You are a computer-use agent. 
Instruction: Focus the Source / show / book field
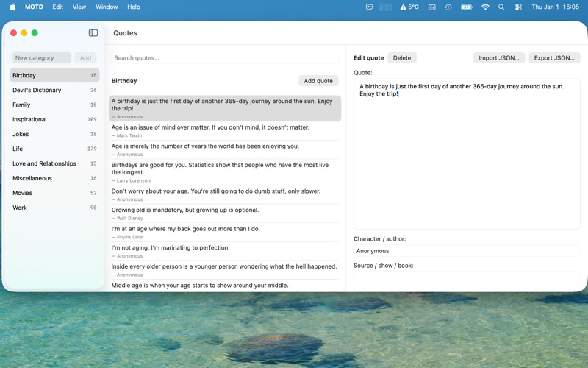[x=467, y=277]
